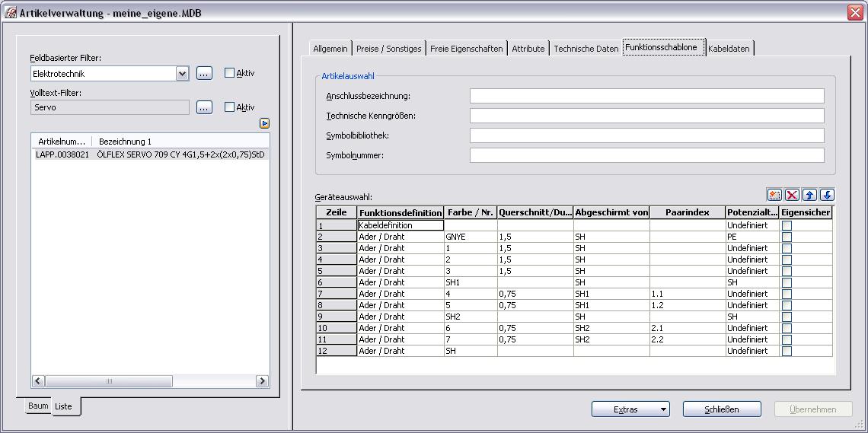Click the Paarindex column header
Screen dimensions: 868x433
688,212
